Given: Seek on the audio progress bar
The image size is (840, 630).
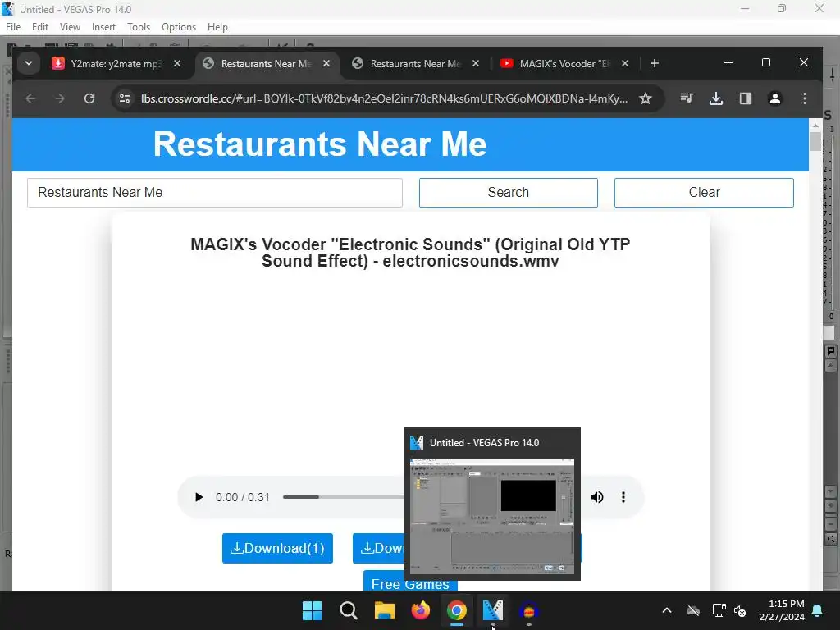Looking at the screenshot, I should [x=343, y=497].
